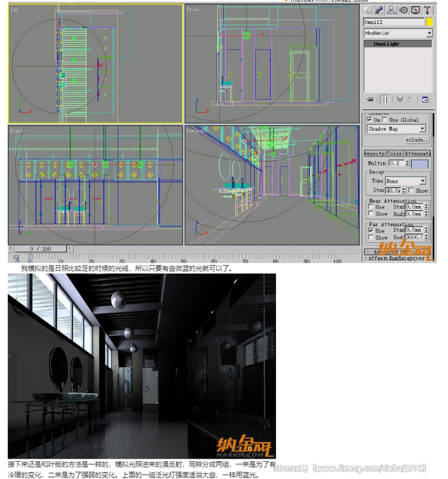Toggle Show End Result icon
Viewport: 448px width, 479px height.
click(385, 100)
